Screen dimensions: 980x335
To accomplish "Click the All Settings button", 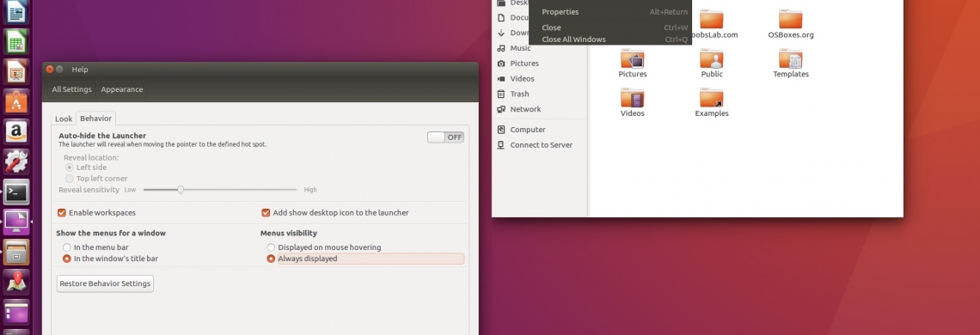I will pos(72,89).
